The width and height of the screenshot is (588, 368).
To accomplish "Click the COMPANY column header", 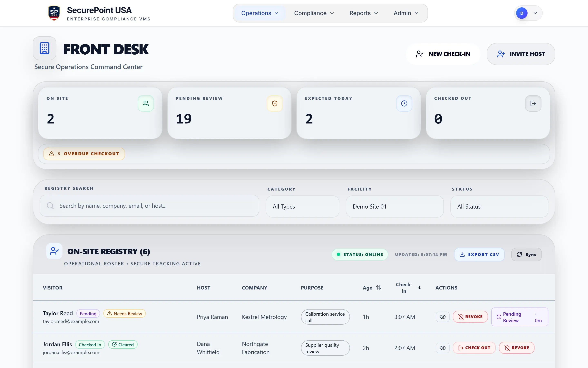I will coord(254,288).
